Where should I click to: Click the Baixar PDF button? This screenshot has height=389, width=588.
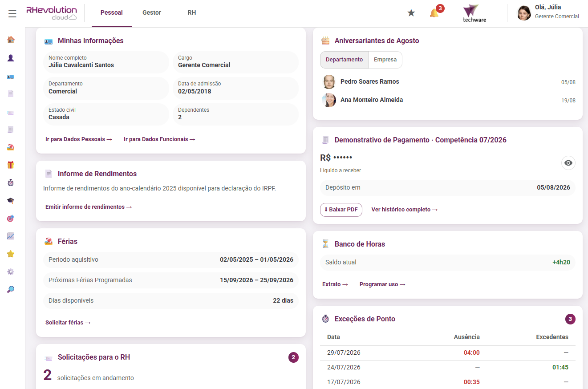pos(341,210)
